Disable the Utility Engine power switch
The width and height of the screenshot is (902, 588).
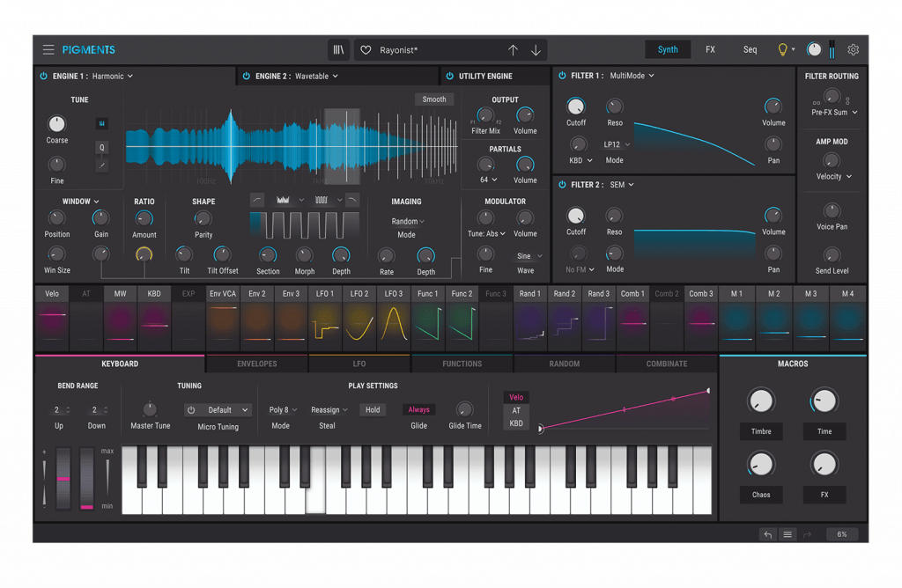449,76
